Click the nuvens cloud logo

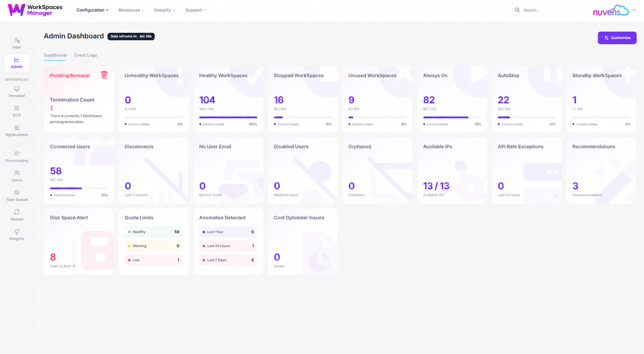coord(611,10)
